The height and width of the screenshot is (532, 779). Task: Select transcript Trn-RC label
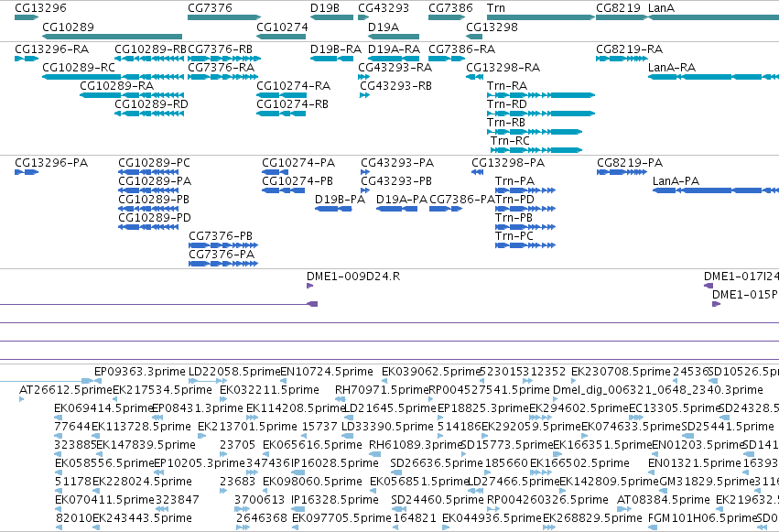tap(510, 141)
